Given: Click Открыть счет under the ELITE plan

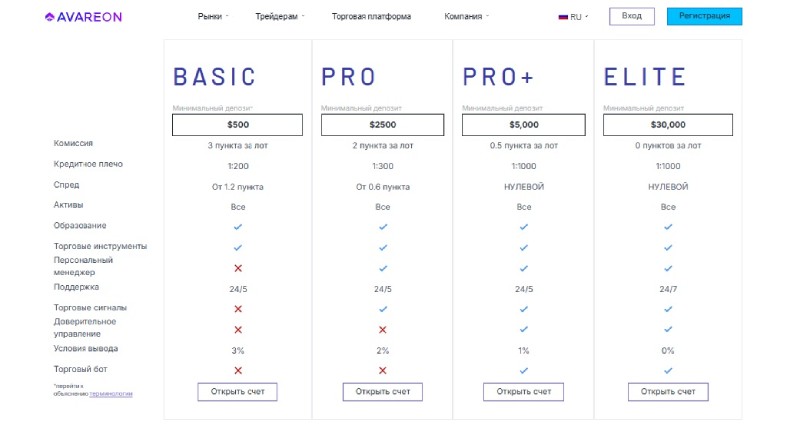Looking at the screenshot, I should (668, 392).
